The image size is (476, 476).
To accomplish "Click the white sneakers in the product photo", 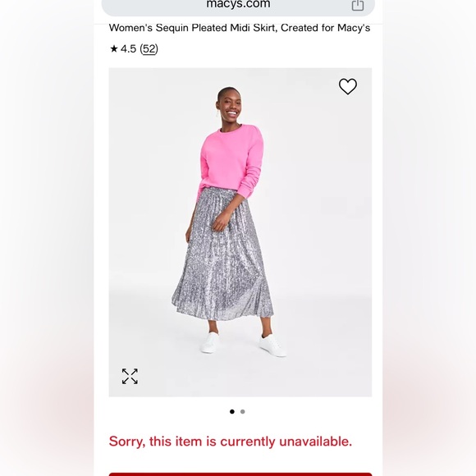I will 243,345.
